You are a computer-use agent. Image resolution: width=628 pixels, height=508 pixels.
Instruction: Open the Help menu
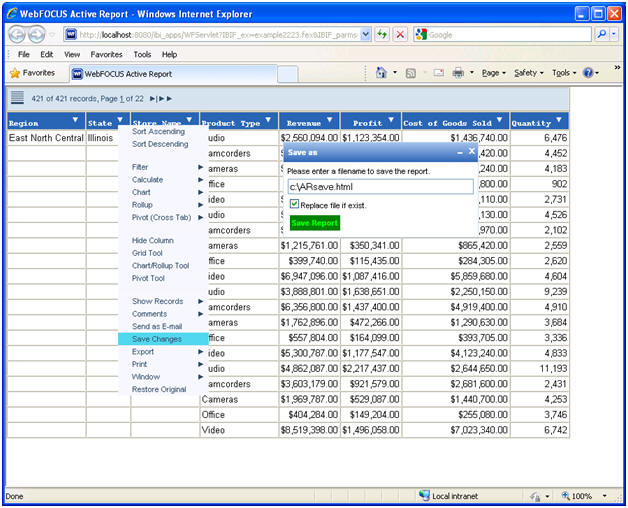click(169, 54)
